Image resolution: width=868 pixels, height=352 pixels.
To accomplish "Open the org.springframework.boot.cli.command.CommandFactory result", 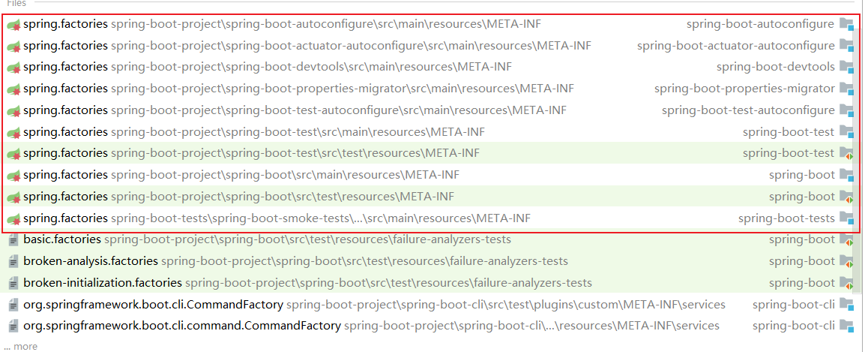I will [x=182, y=326].
